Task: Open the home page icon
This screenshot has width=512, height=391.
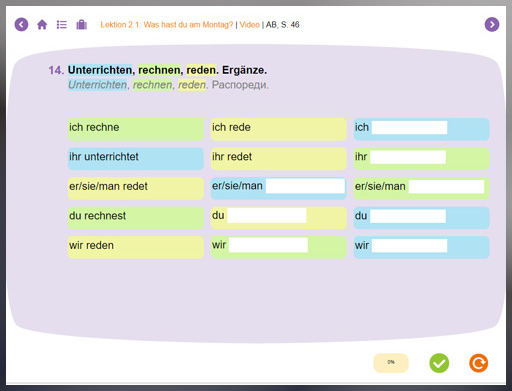Action: (42, 24)
